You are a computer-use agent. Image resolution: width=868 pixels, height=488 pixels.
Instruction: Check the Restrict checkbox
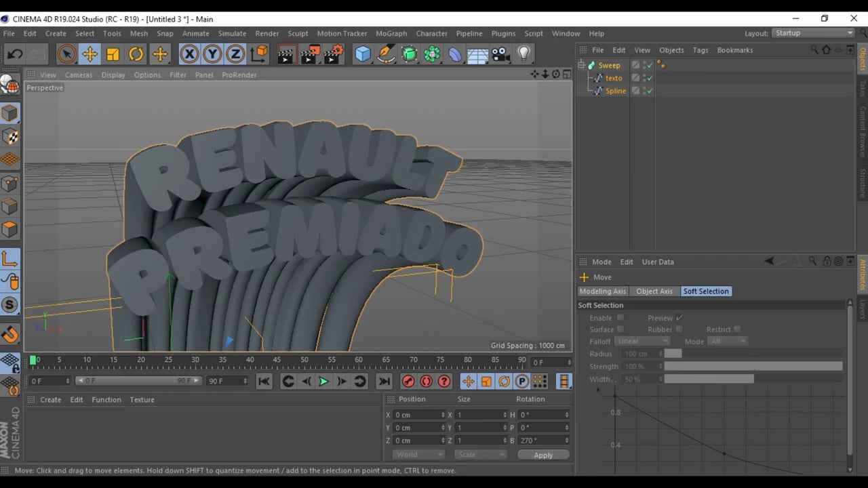coord(737,329)
